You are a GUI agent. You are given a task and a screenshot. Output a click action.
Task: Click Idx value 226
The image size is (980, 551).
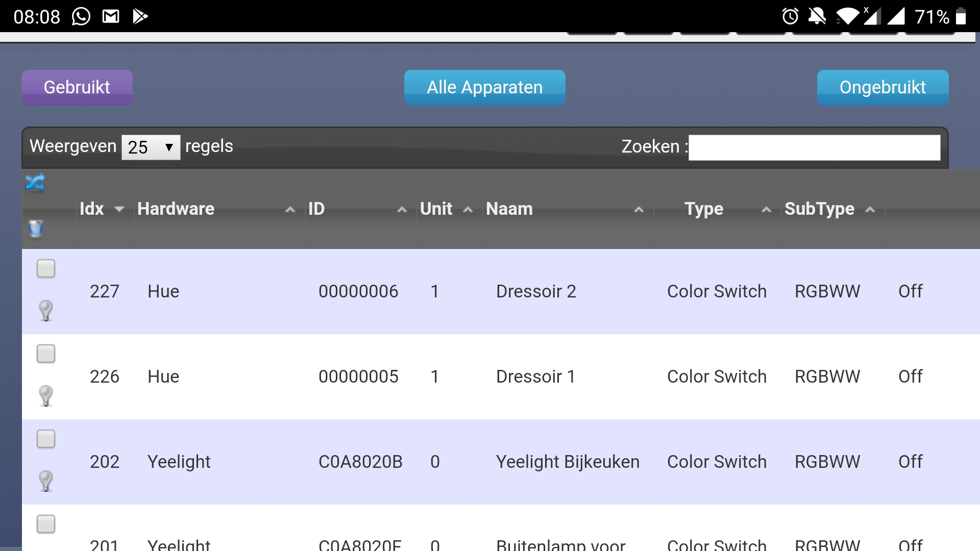105,377
